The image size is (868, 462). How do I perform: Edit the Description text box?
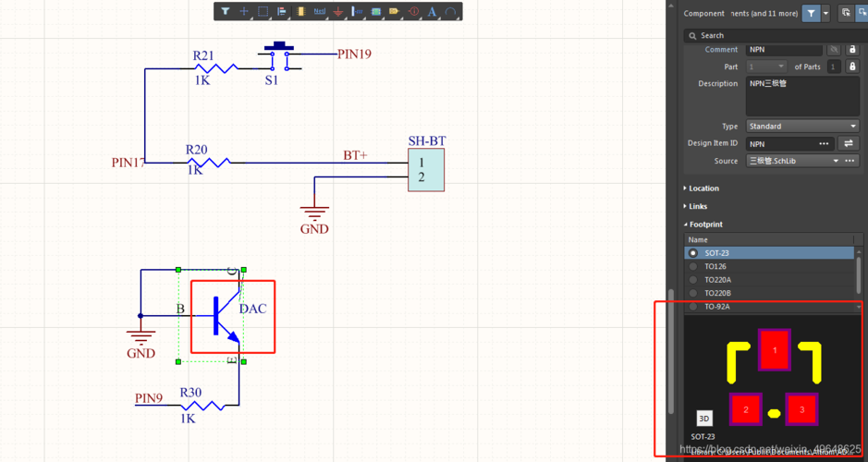pyautogui.click(x=802, y=96)
